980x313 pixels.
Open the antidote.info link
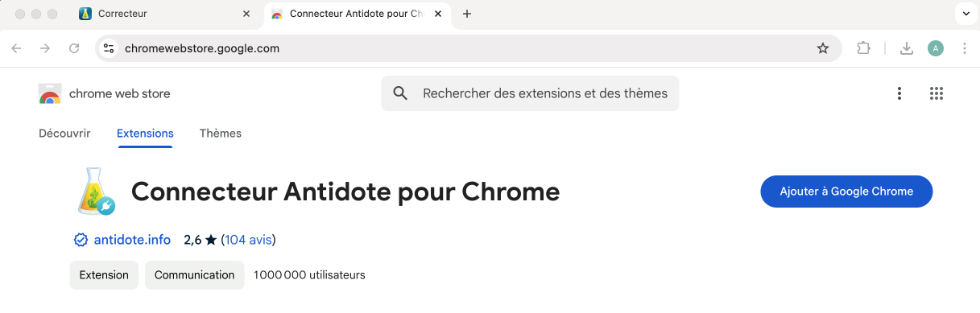point(132,240)
